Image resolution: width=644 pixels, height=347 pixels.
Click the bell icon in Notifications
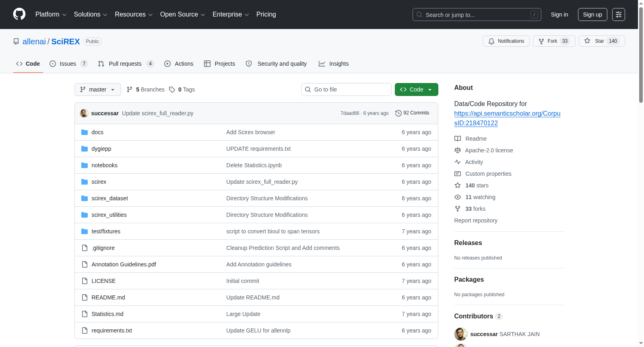[x=491, y=41]
